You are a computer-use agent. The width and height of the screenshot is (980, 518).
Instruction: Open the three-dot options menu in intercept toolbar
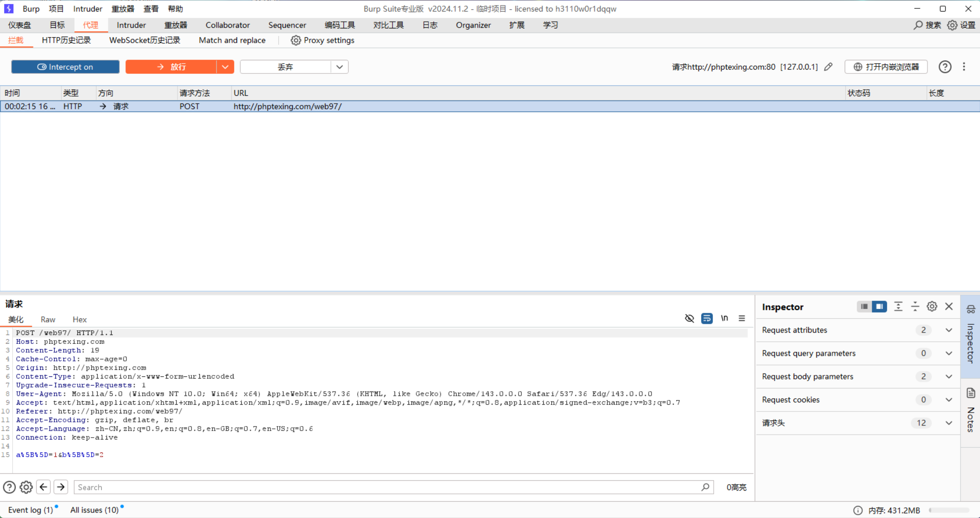click(x=964, y=67)
